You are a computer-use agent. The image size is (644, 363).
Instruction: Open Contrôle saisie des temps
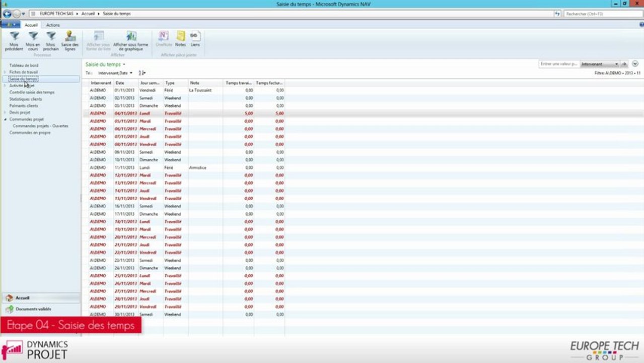pyautogui.click(x=32, y=92)
